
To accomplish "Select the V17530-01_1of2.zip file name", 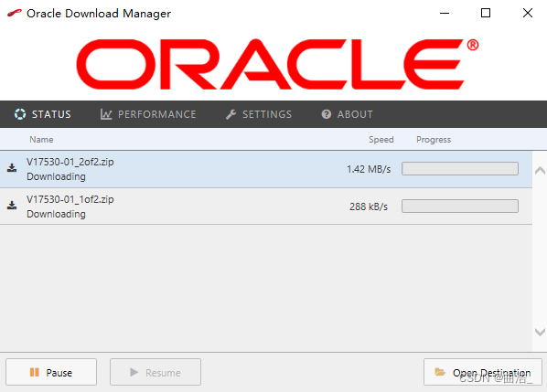I will tap(70, 199).
